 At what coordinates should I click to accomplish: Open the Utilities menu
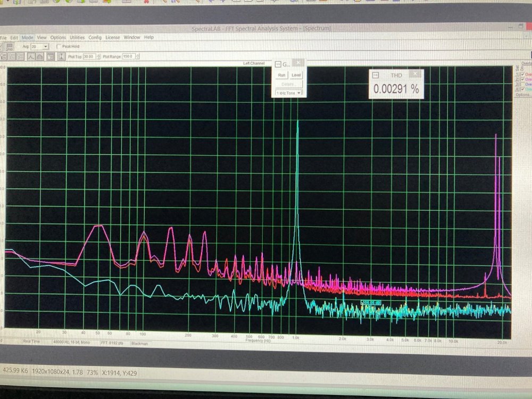coord(77,38)
